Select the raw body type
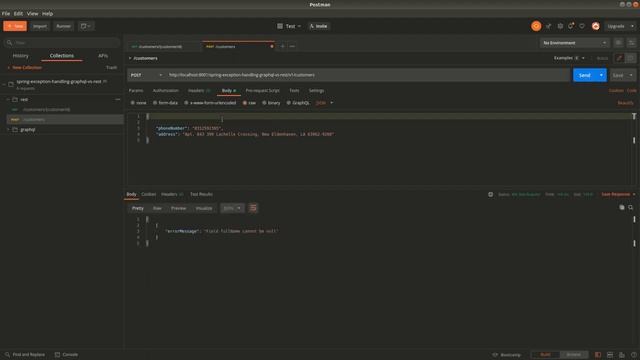Image resolution: width=640 pixels, height=360 pixels. (249, 103)
